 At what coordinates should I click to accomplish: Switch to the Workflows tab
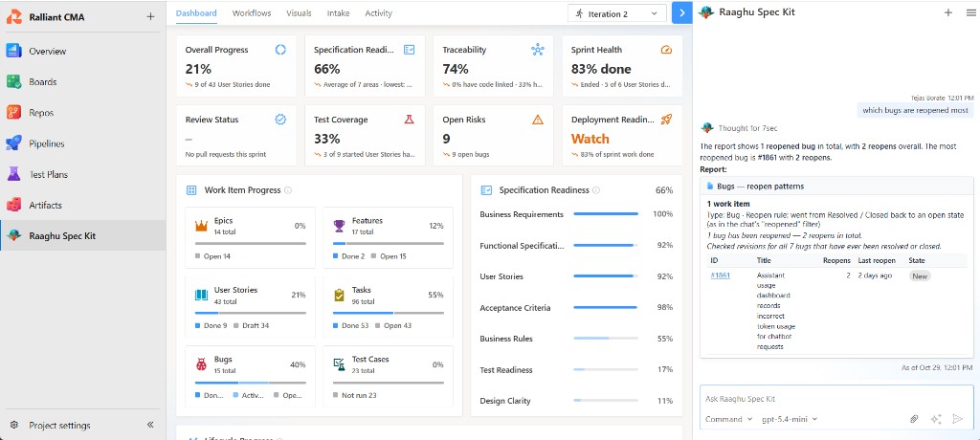252,13
